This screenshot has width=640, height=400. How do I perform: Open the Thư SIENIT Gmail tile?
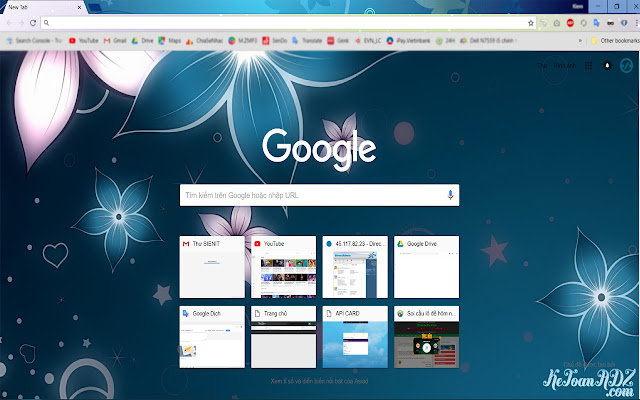click(212, 267)
